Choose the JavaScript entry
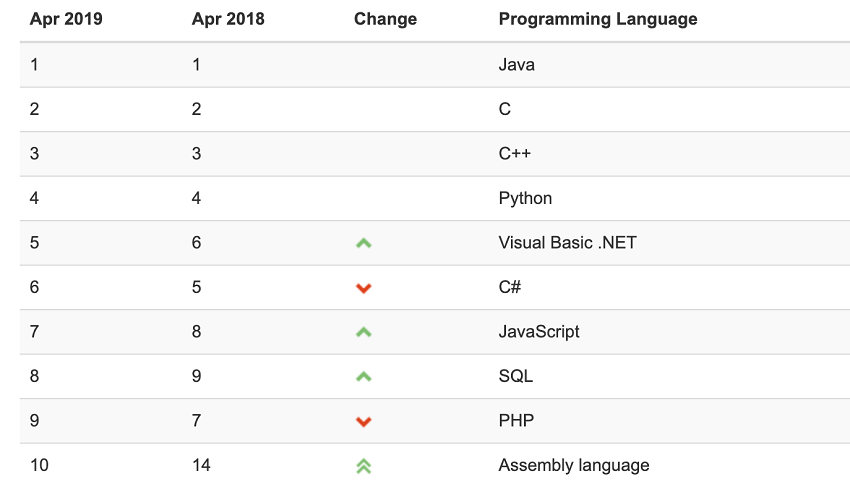 539,332
